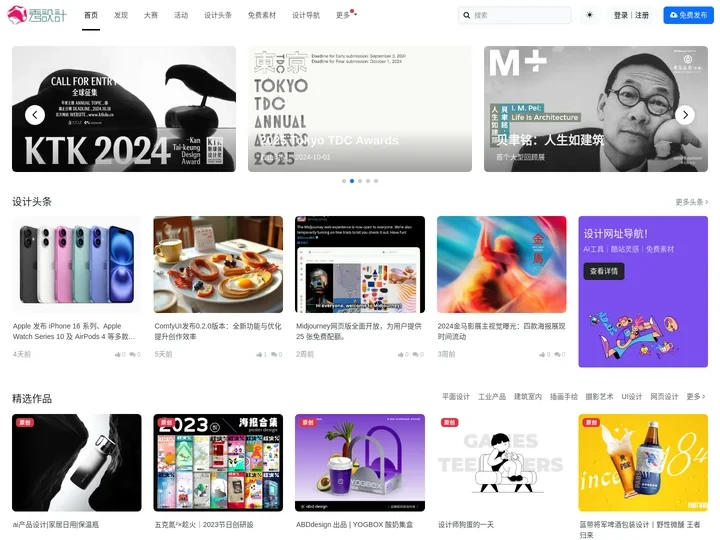720x540 pixels.
Task: Click the search magnifier icon
Action: (467, 15)
